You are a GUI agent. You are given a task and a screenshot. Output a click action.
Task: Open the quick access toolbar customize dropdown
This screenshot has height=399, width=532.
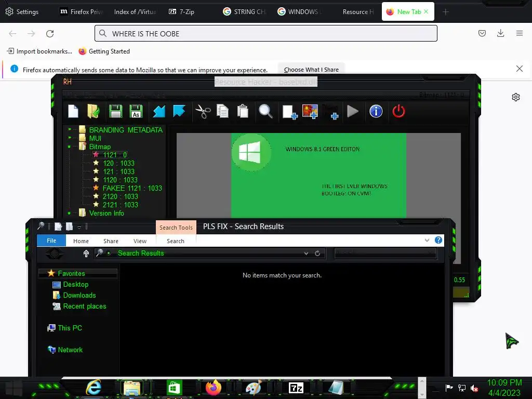(79, 227)
